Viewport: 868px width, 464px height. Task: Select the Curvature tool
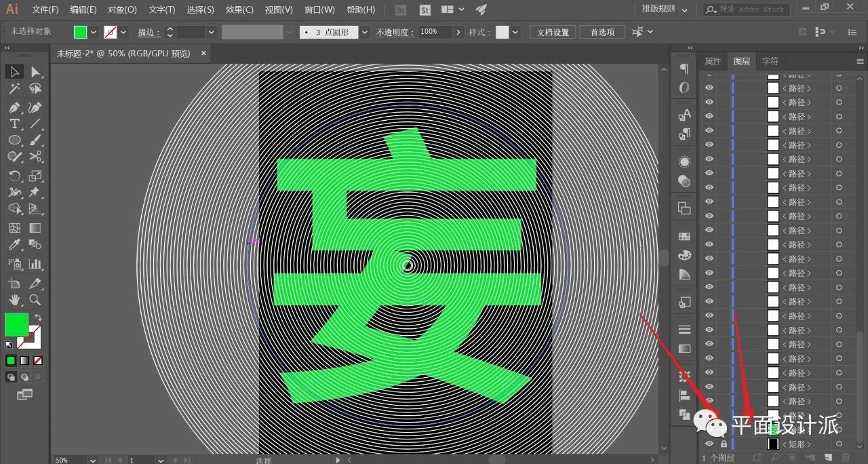coord(35,107)
